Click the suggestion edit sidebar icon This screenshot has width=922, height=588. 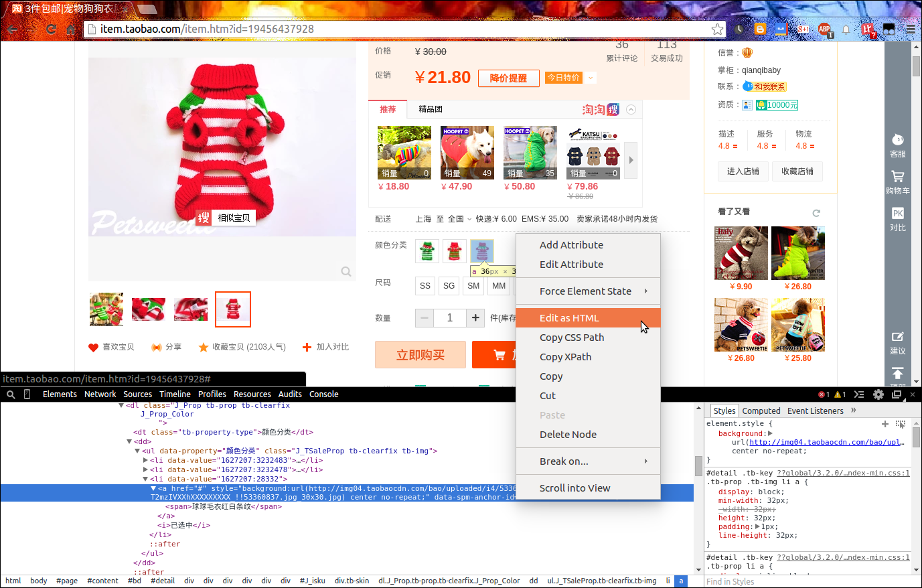(x=898, y=336)
